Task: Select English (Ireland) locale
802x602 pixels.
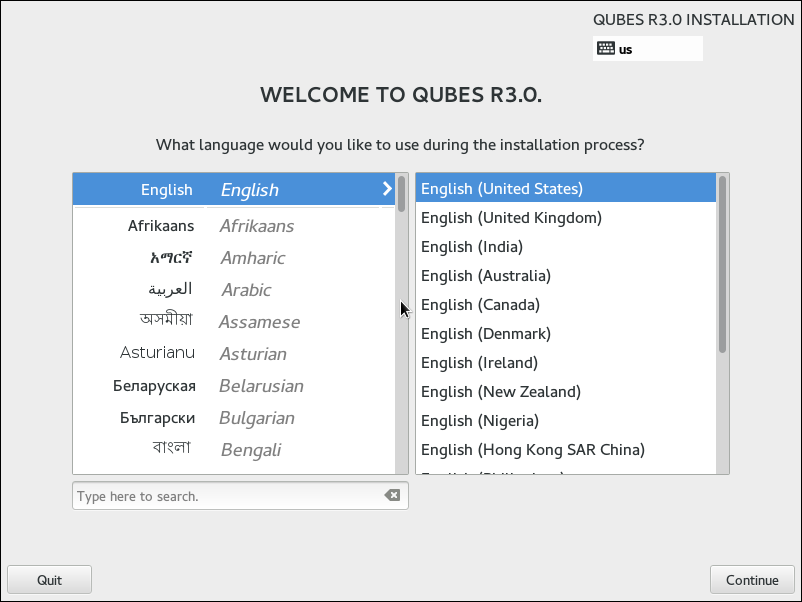Action: pos(566,363)
